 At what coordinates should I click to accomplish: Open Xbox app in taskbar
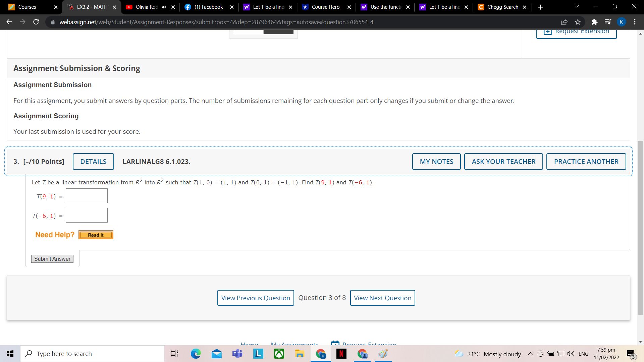click(279, 354)
